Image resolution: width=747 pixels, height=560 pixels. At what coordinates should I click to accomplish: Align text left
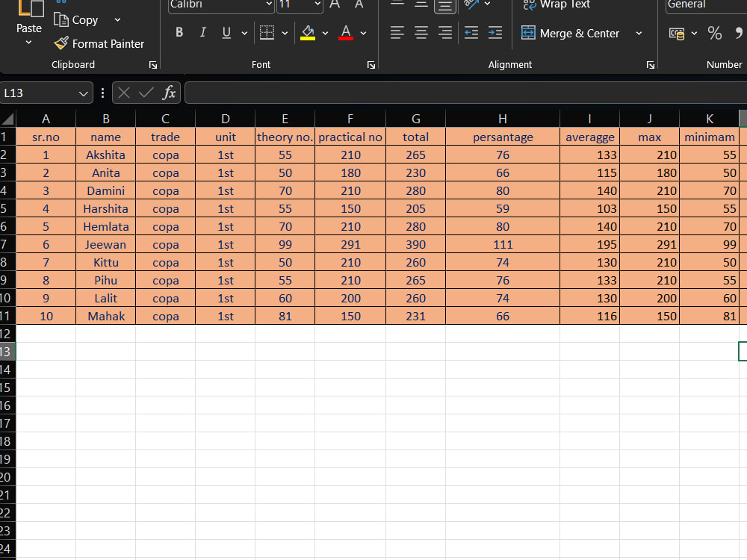coord(397,32)
